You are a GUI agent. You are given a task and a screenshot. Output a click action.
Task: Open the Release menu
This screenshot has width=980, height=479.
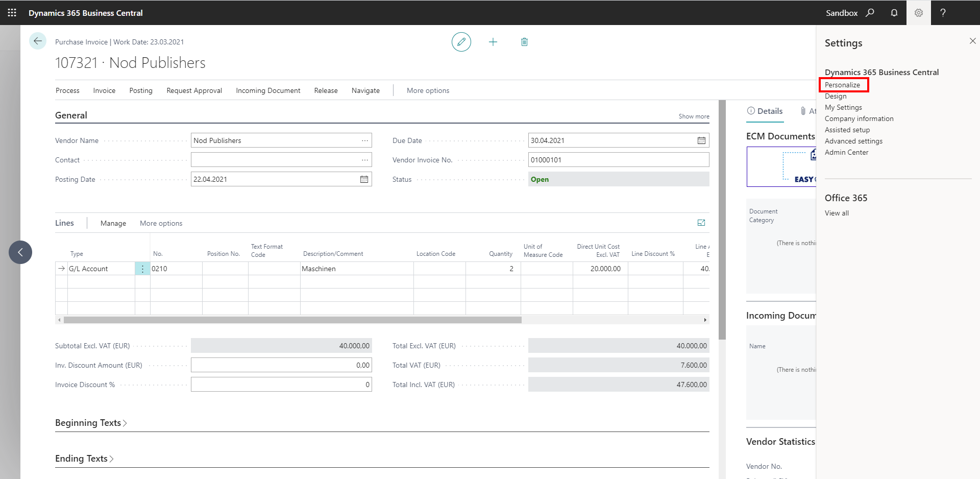point(326,90)
